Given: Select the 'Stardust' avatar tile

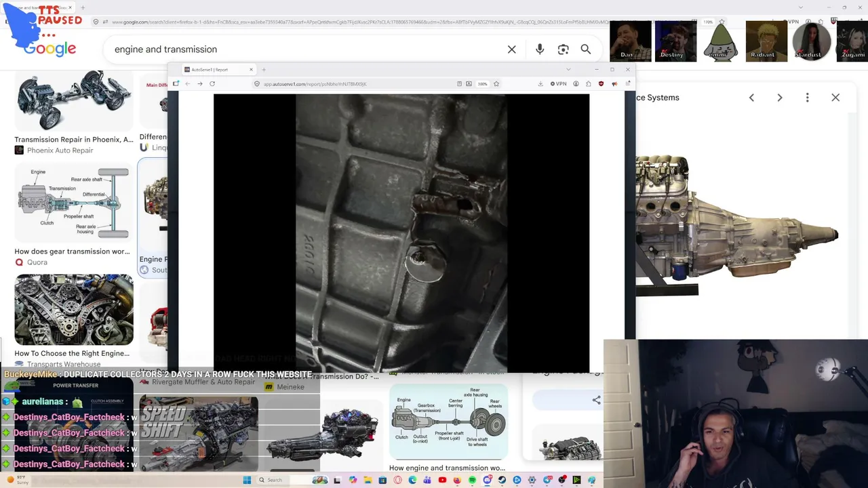Looking at the screenshot, I should [811, 41].
